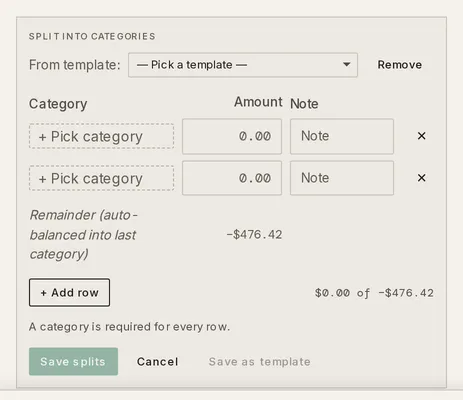463x400 pixels.
Task: Remove the second split row with its ×
Action: pos(421,178)
